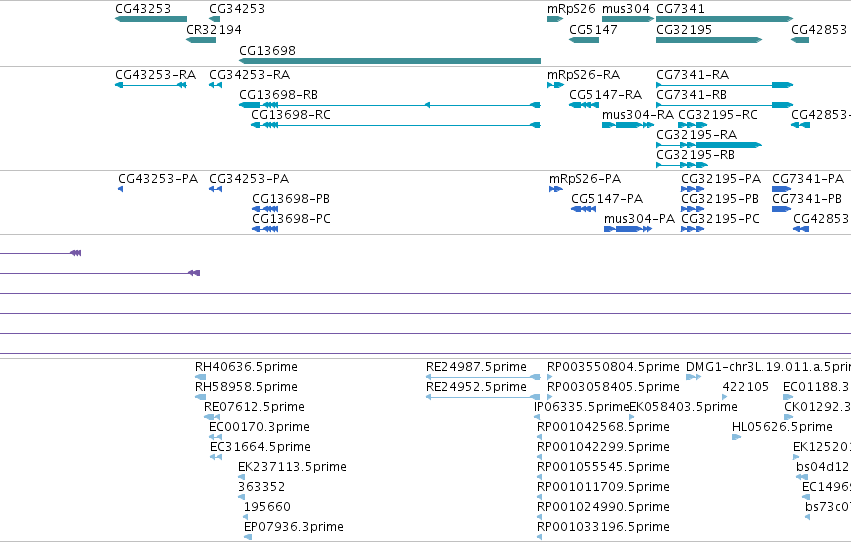Click the CG43253 gene glyph

coord(151,19)
